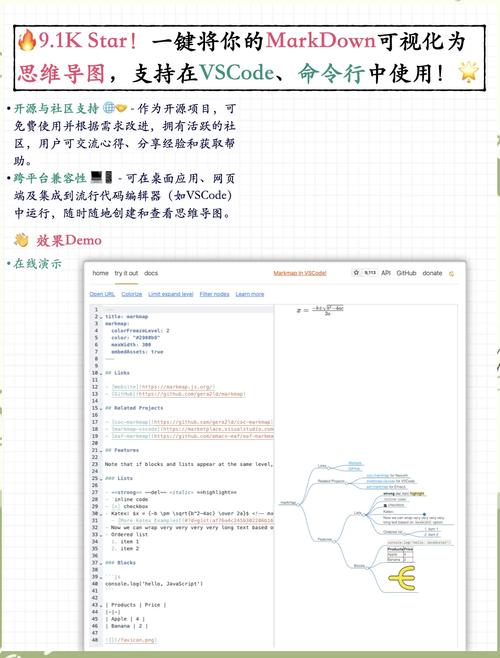This screenshot has height=658, width=500.
Task: Click the '### Lists' heading line
Action: click(x=119, y=478)
